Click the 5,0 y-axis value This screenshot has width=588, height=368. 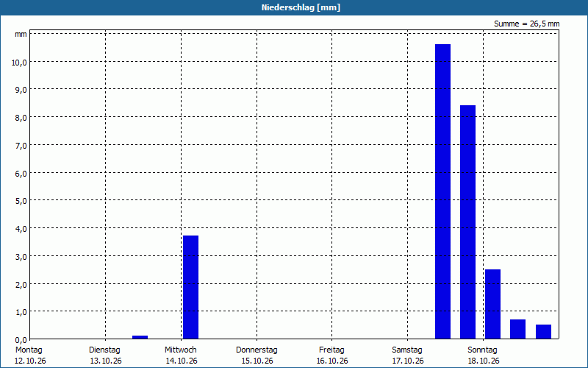point(21,201)
